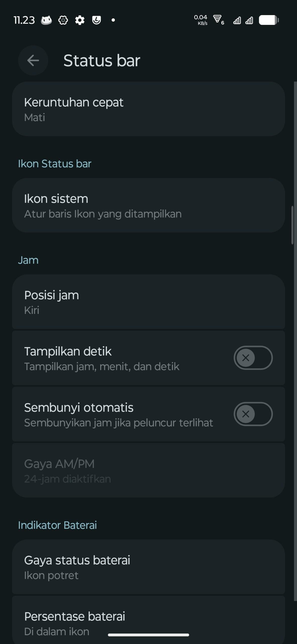Tap the first SIM signal strength icon
The image size is (297, 644).
pyautogui.click(x=237, y=20)
